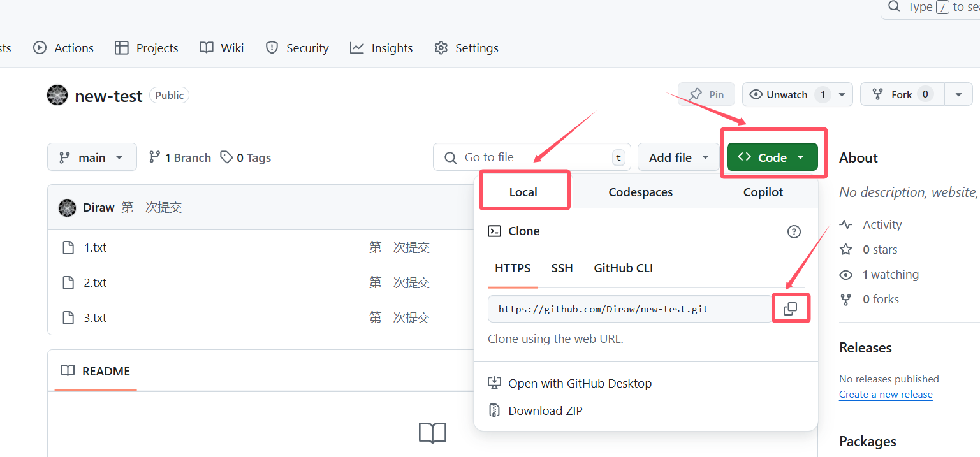Image resolution: width=980 pixels, height=457 pixels.
Task: Click the ZIP file icon in dropdown
Action: click(x=494, y=410)
